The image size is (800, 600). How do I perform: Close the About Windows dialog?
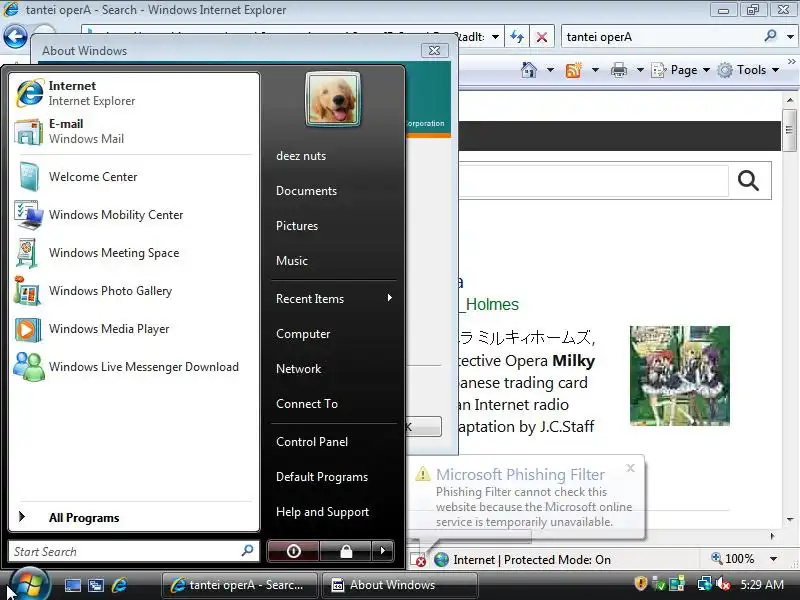[435, 51]
